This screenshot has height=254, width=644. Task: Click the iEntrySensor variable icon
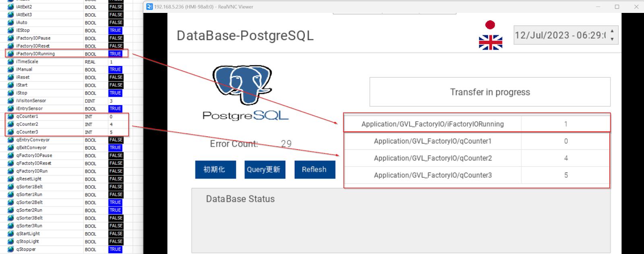tap(11, 108)
